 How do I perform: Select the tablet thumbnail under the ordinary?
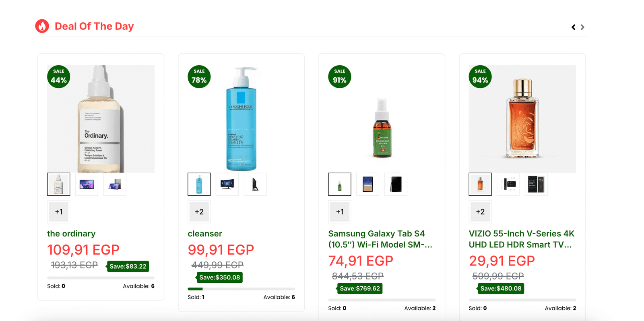[87, 184]
